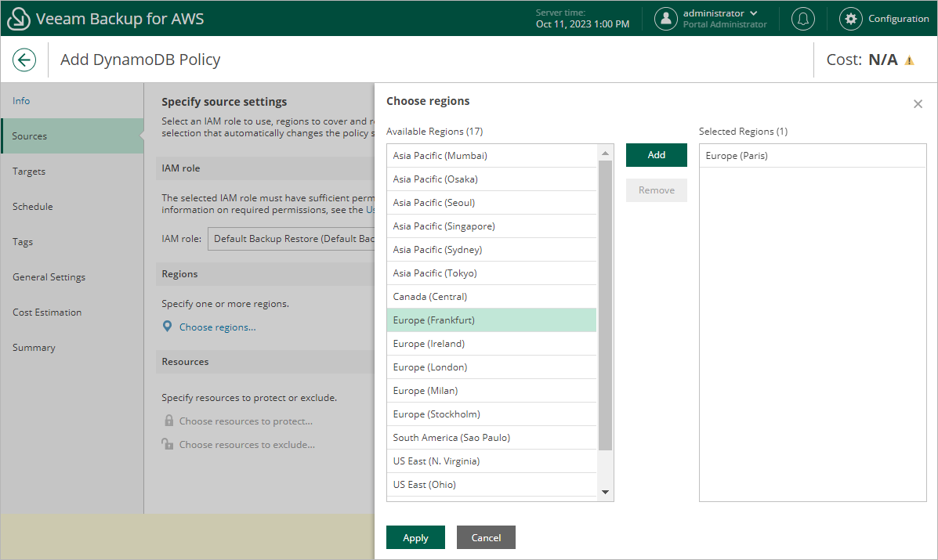
Task: Click Choose resources to protect link
Action: point(246,421)
